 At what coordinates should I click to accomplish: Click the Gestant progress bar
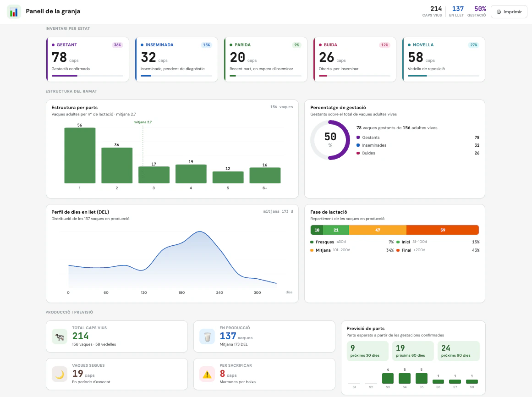(87, 76)
